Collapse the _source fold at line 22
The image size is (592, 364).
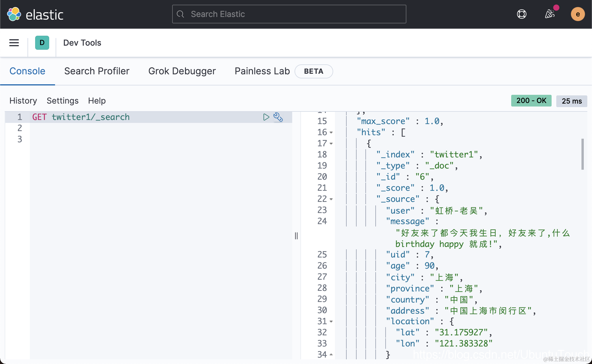click(x=331, y=199)
